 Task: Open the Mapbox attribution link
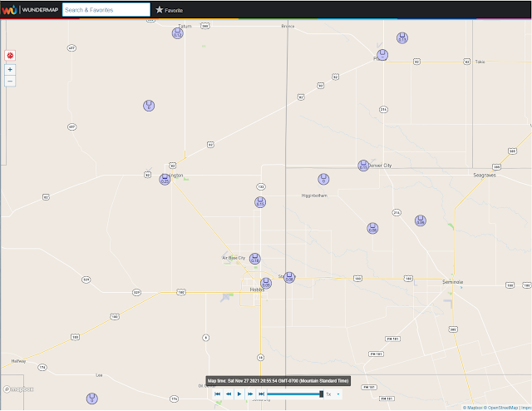click(x=475, y=408)
